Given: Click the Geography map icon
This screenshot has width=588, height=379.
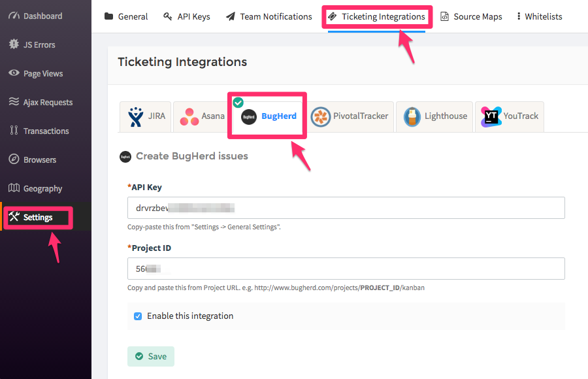Looking at the screenshot, I should pyautogui.click(x=14, y=188).
